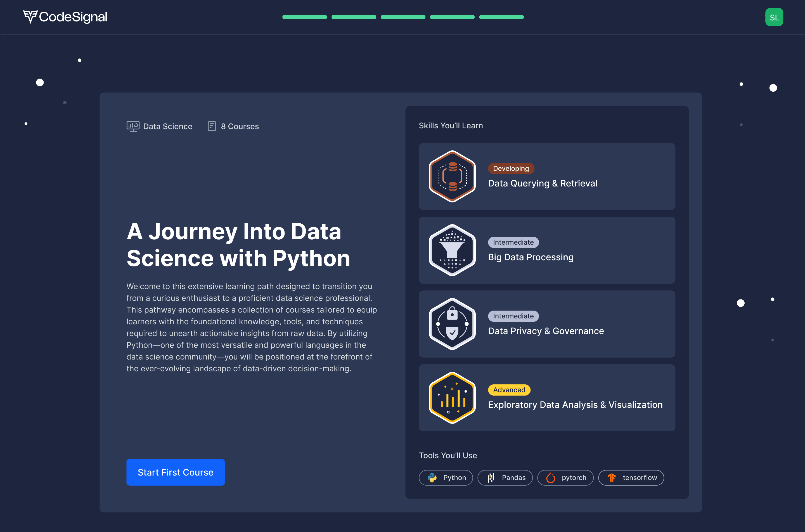The width and height of the screenshot is (805, 532).
Task: Open the Data Privacy & Governance skill card
Action: 547,324
